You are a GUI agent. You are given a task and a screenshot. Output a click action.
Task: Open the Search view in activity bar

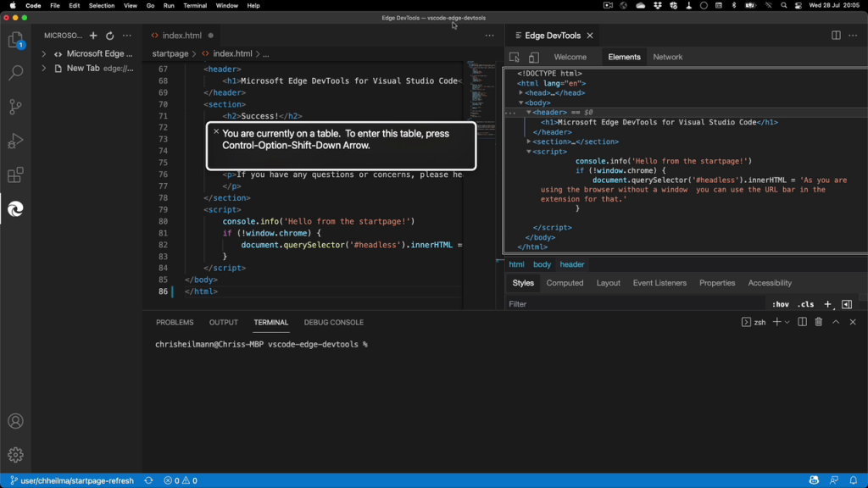point(15,73)
